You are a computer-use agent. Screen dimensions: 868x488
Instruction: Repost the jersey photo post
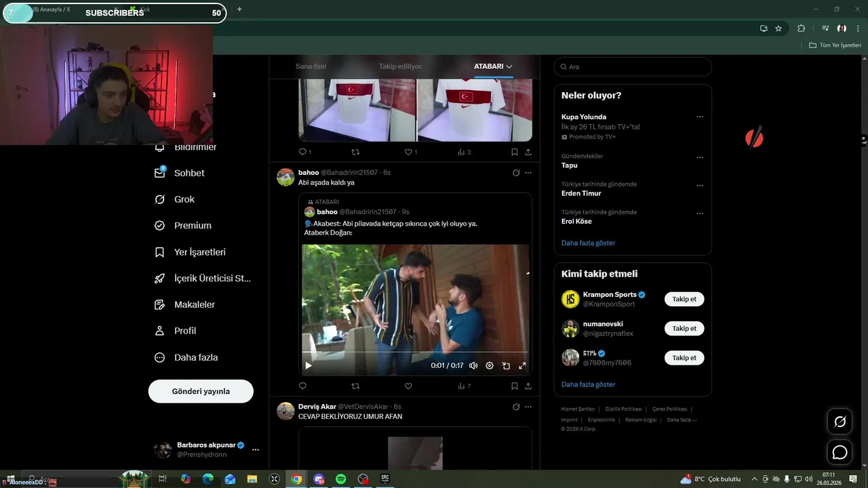(x=355, y=152)
